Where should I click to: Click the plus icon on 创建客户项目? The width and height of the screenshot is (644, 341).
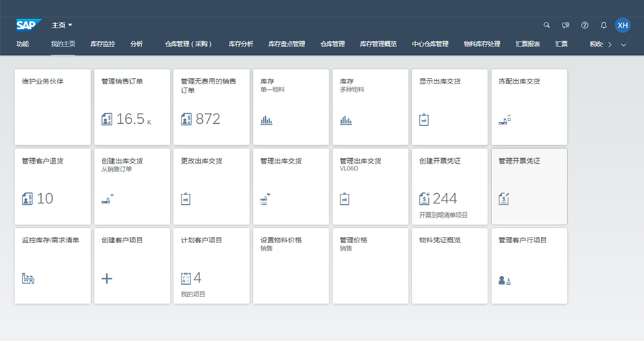point(107,278)
